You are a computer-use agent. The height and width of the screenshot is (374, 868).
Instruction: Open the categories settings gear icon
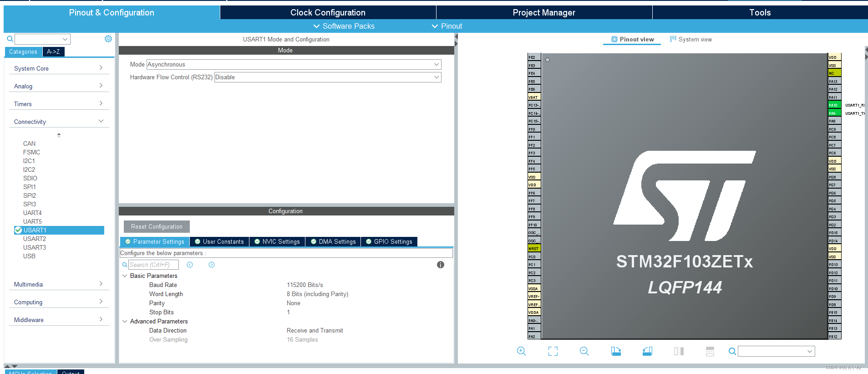pyautogui.click(x=108, y=39)
